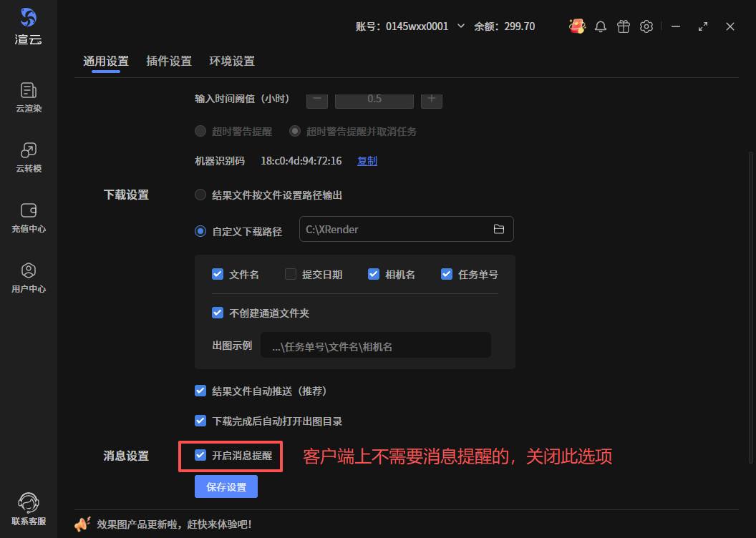Click the red envelope promo icon
The width and height of the screenshot is (756, 538).
point(577,26)
